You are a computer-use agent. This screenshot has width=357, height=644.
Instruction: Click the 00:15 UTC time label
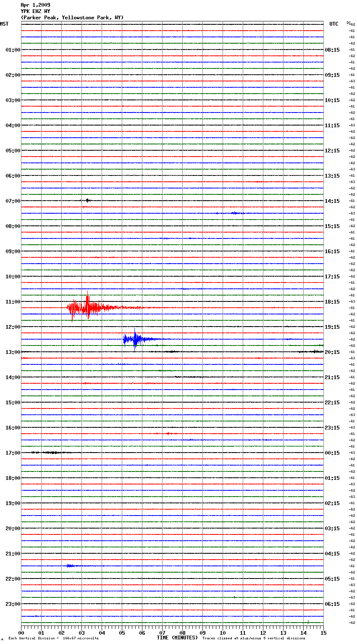pyautogui.click(x=332, y=453)
